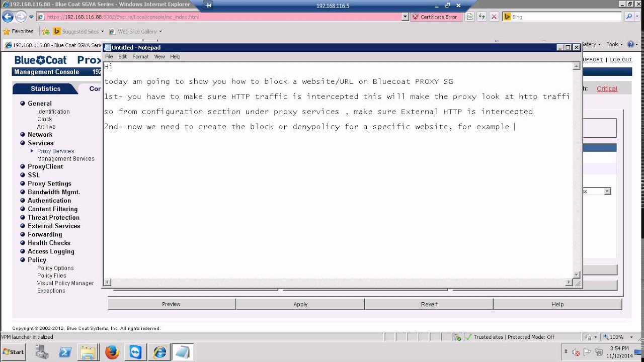Select Authentication in sidebar

(49, 200)
